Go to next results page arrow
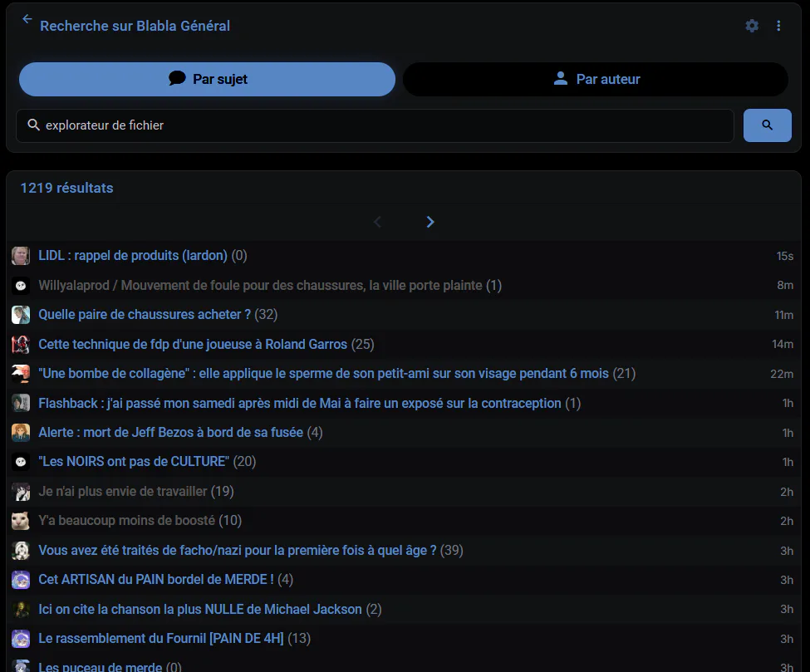The width and height of the screenshot is (810, 672). click(x=430, y=222)
